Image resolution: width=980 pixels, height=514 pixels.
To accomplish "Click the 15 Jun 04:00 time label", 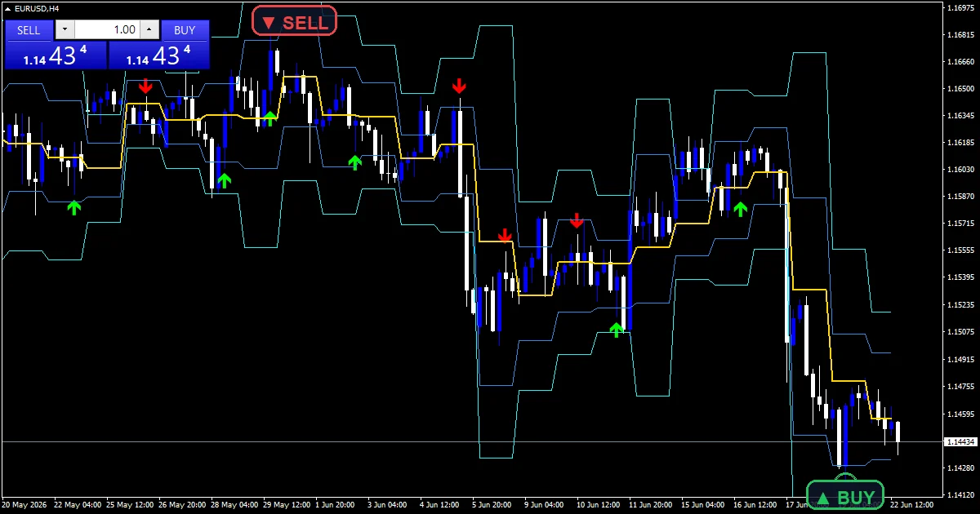I will click(x=702, y=505).
